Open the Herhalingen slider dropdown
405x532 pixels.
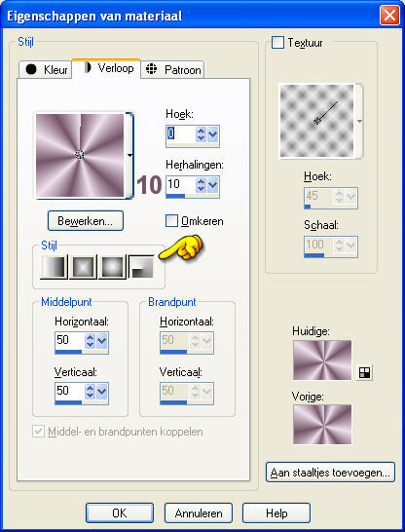click(x=213, y=185)
